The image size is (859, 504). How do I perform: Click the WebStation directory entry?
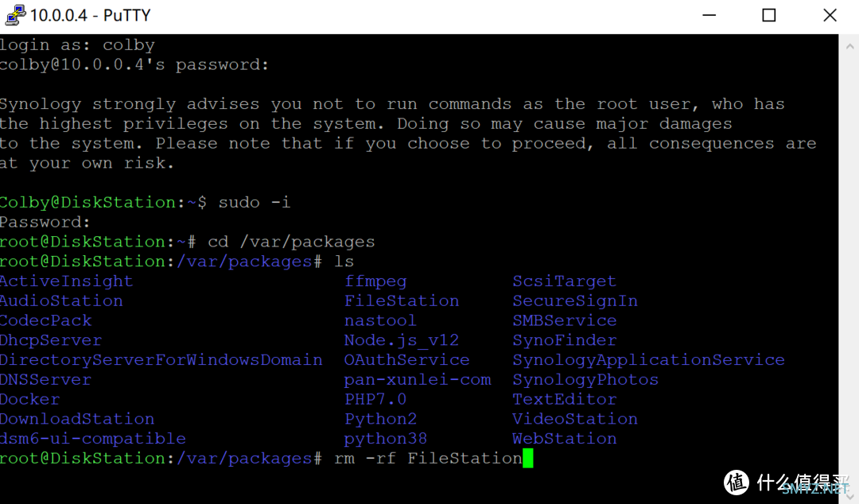pyautogui.click(x=564, y=439)
